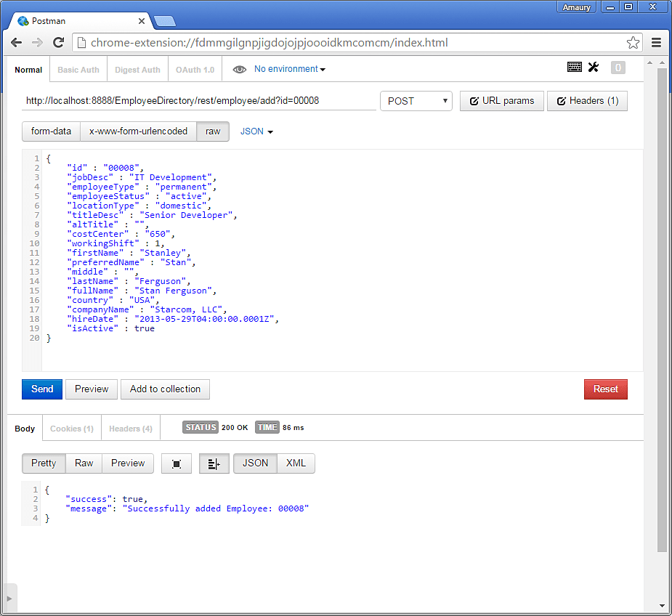Open the JSON body type dropdown
672x616 pixels.
(256, 131)
